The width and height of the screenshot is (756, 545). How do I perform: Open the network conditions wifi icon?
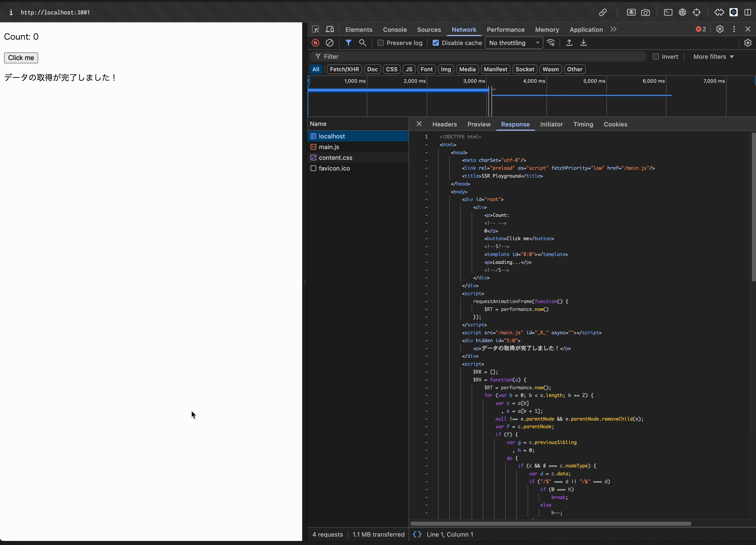[551, 43]
